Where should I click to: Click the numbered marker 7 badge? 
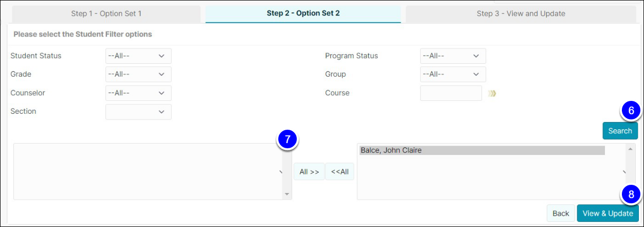[288, 139]
